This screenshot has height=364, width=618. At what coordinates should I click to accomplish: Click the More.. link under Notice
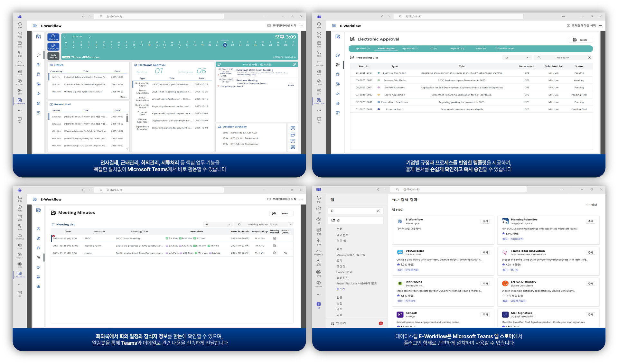(123, 97)
